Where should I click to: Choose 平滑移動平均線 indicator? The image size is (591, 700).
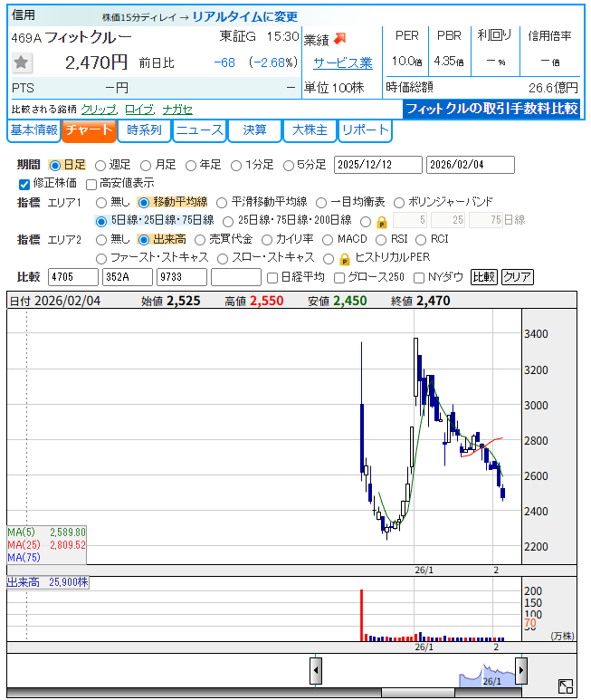pyautogui.click(x=222, y=203)
